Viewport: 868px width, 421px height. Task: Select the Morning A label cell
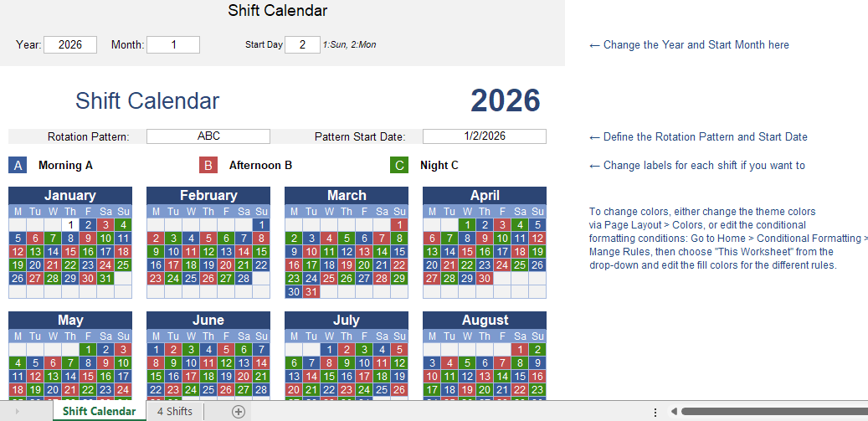[x=65, y=166]
